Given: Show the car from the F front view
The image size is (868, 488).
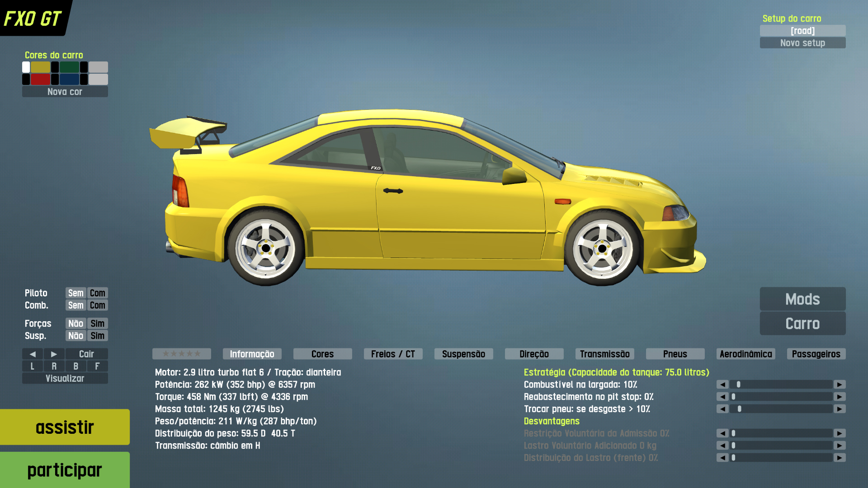Looking at the screenshot, I should coord(97,366).
